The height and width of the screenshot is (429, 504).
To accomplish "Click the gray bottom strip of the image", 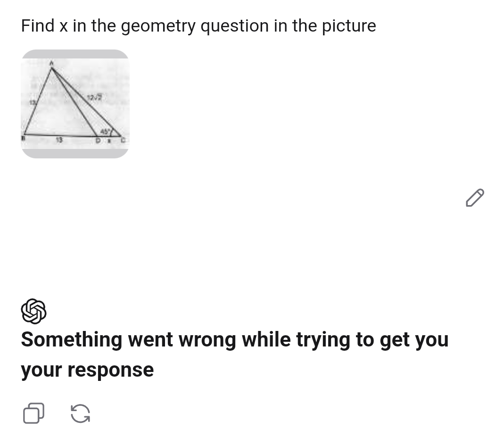I will click(75, 154).
